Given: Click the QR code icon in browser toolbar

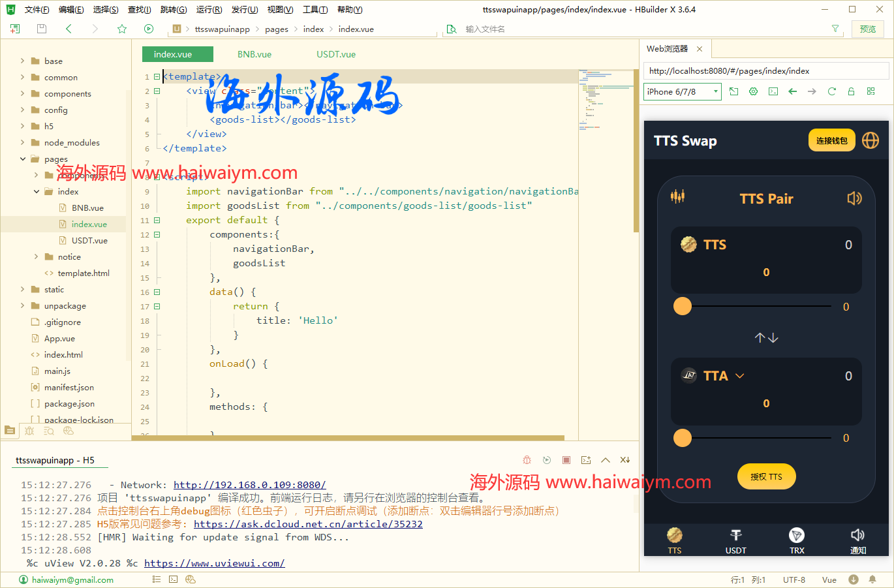Looking at the screenshot, I should click(x=871, y=91).
